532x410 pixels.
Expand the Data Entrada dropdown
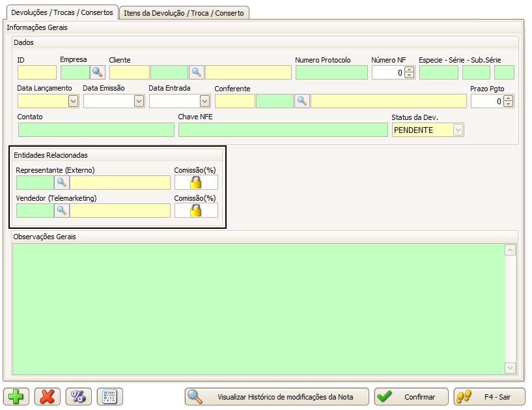tap(204, 101)
